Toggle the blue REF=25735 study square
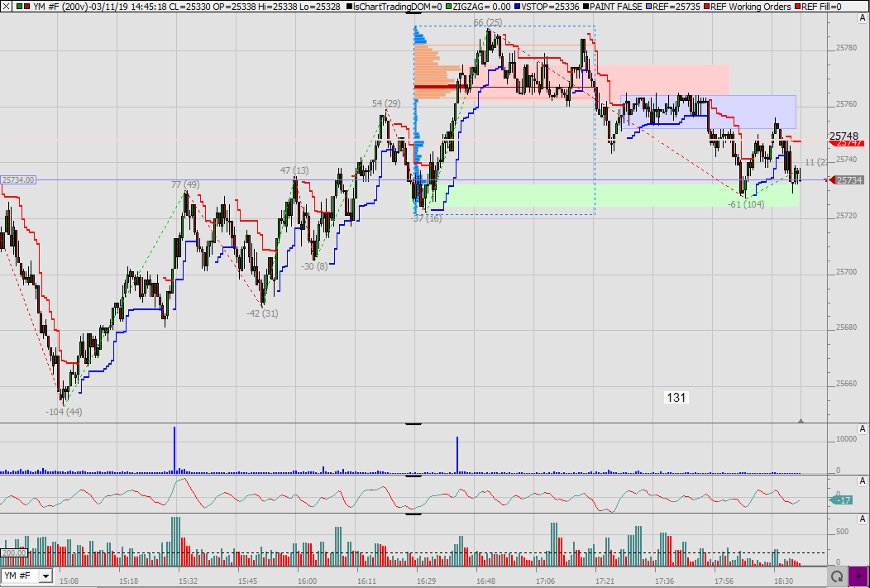Image resolution: width=870 pixels, height=588 pixels. pos(648,7)
